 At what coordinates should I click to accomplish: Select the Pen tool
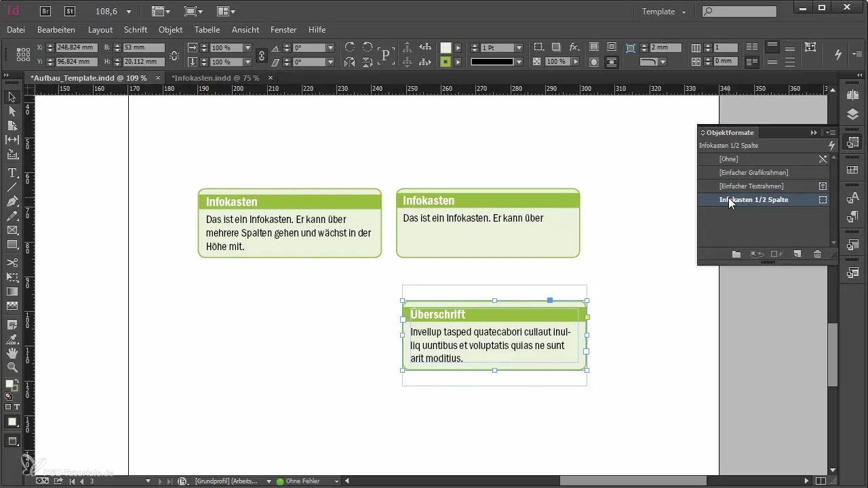pos(12,201)
